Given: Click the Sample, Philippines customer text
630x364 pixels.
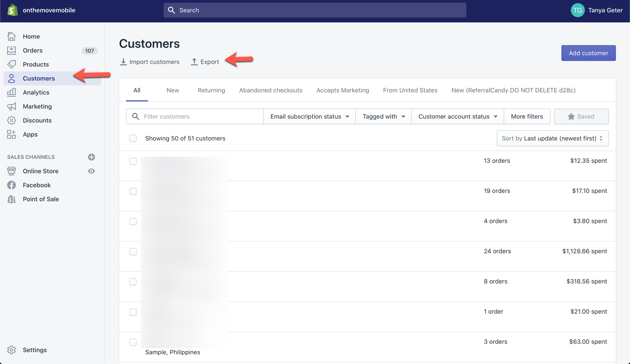Looking at the screenshot, I should pos(173,352).
